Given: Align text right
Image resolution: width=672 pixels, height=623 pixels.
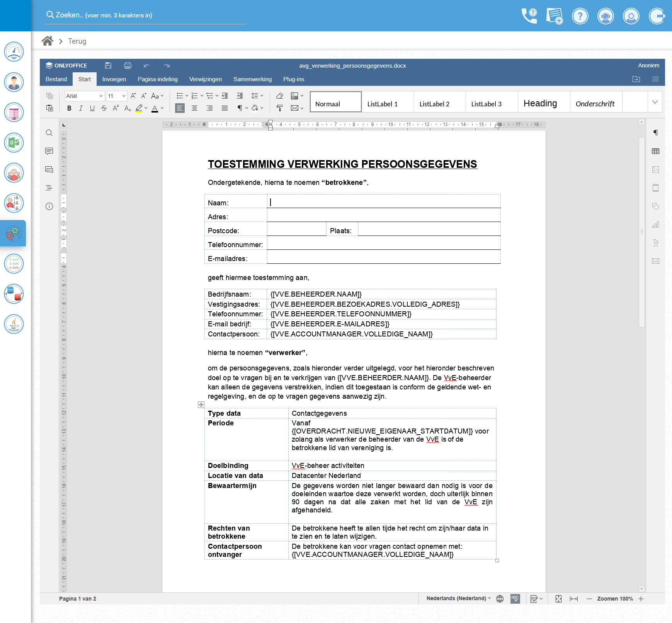Looking at the screenshot, I should click(209, 108).
